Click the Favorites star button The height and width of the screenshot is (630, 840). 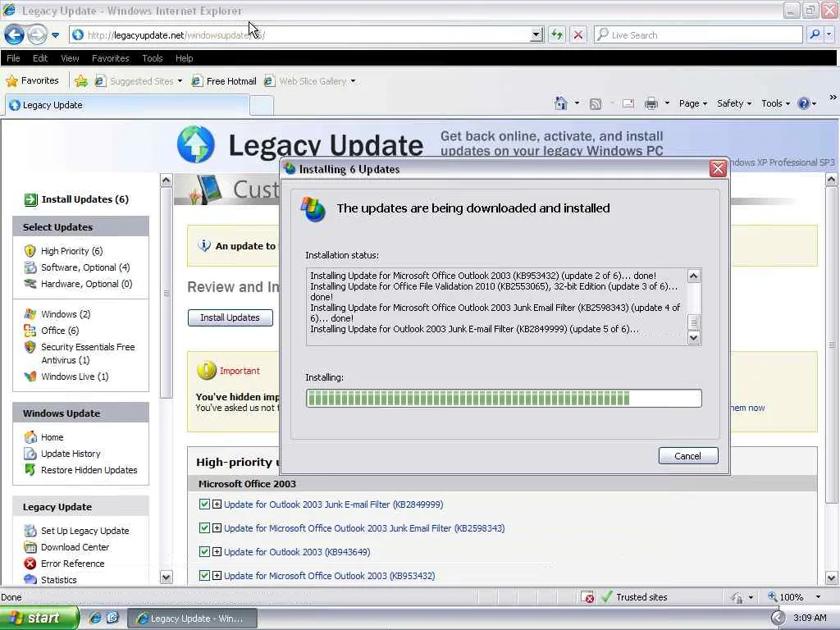(32, 81)
